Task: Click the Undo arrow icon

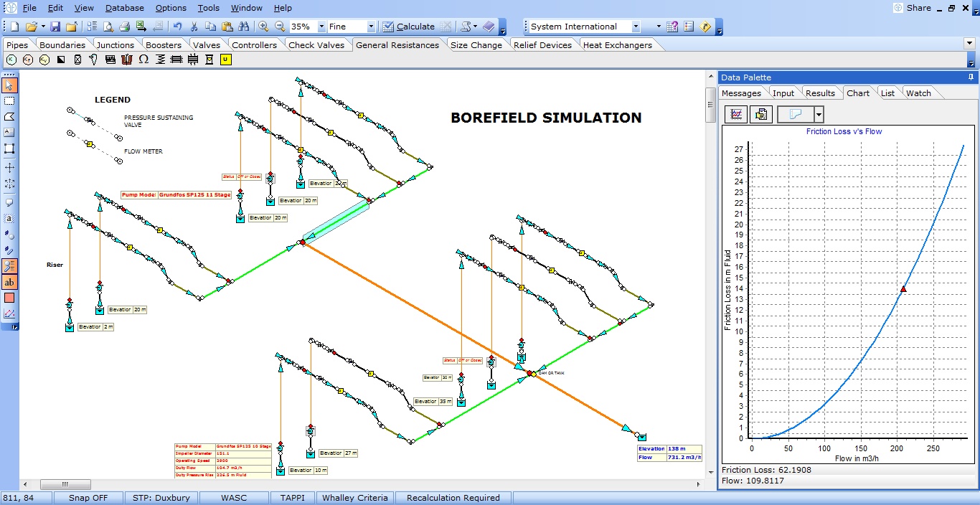Action: [x=177, y=27]
